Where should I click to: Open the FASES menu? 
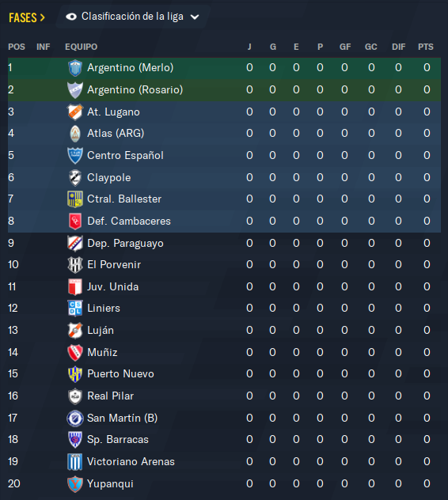pyautogui.click(x=27, y=18)
